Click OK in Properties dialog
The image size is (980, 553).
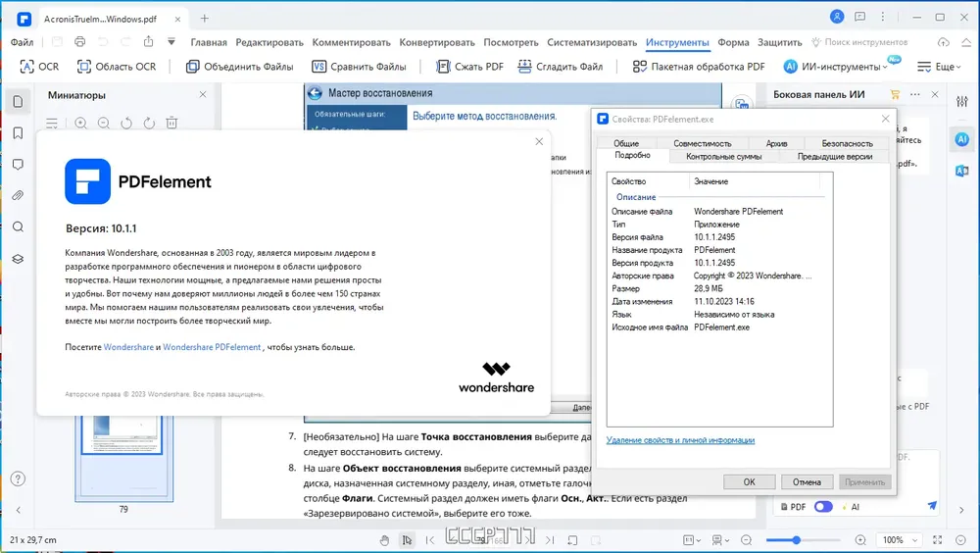(x=750, y=481)
